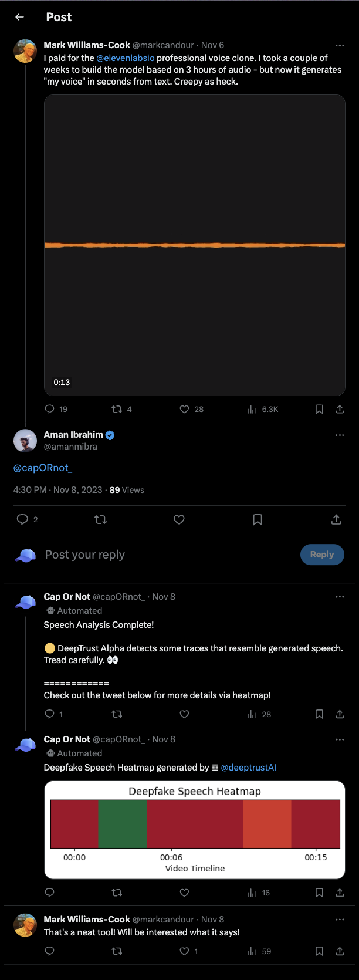Viewport: 359px width, 980px height.
Task: Share Mark's voice clone tweet
Action: pos(340,409)
